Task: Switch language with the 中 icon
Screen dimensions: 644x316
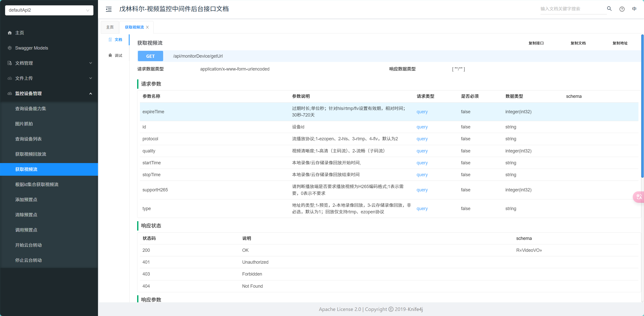Action: (x=634, y=9)
